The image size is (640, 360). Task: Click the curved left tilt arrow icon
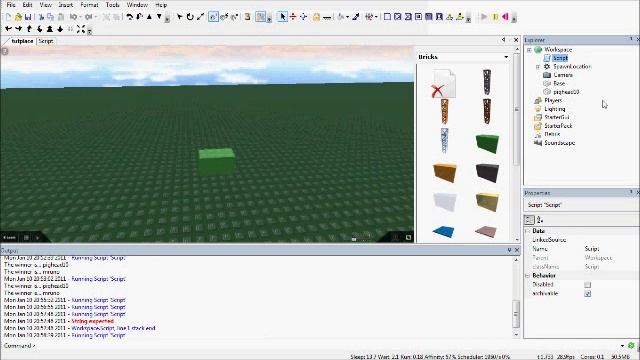click(129, 17)
